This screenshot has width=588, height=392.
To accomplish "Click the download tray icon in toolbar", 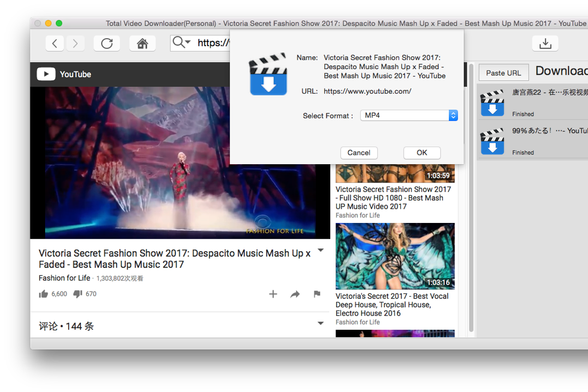I will [545, 44].
